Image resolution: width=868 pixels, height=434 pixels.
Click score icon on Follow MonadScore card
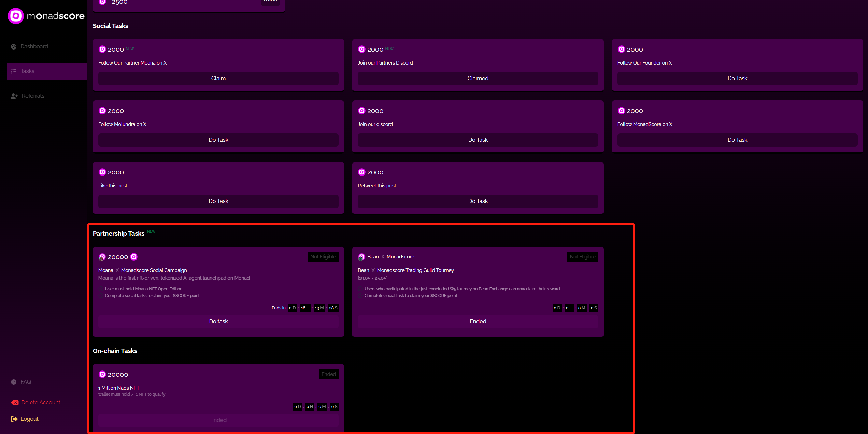[622, 111]
